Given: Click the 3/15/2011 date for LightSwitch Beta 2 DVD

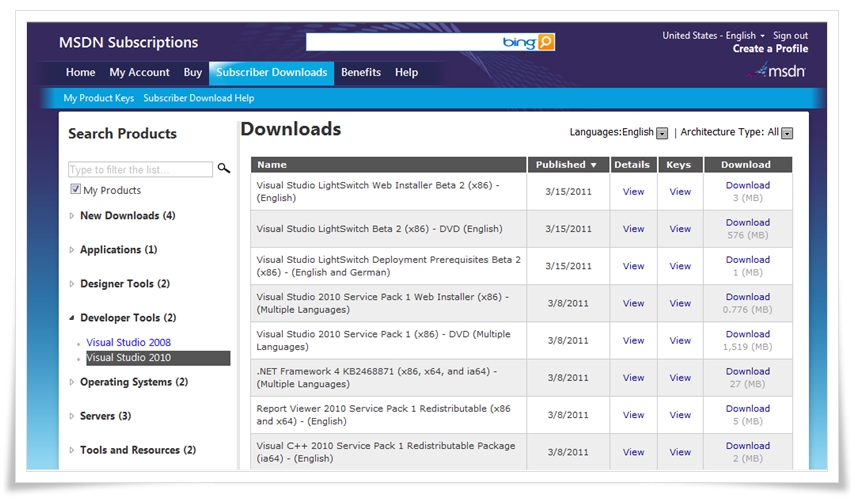Looking at the screenshot, I should (568, 229).
